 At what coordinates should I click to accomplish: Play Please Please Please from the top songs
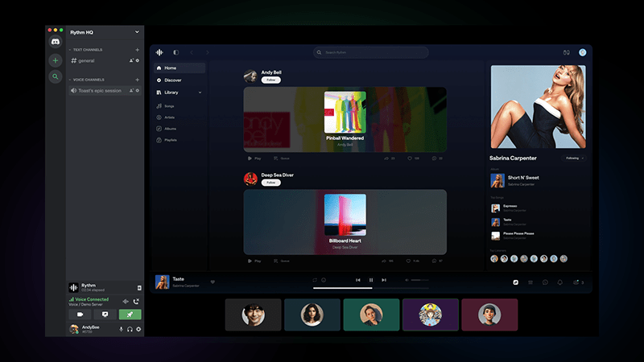(514, 236)
